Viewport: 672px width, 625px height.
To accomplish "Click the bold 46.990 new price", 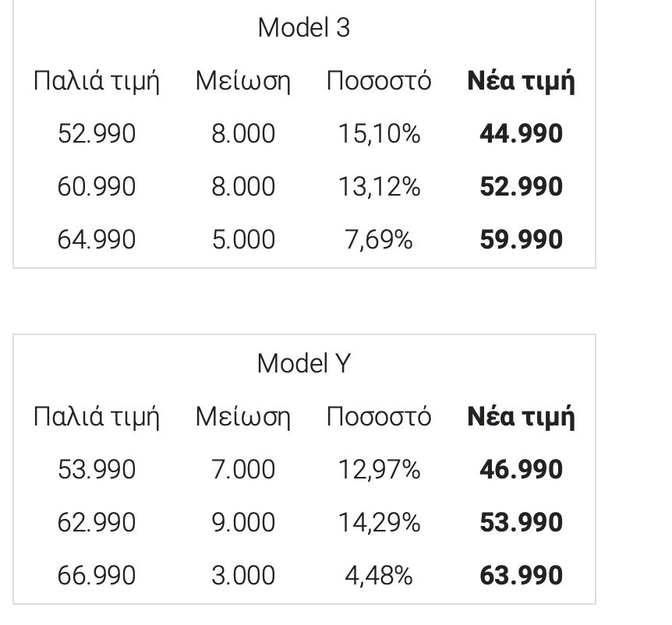I will point(521,470).
